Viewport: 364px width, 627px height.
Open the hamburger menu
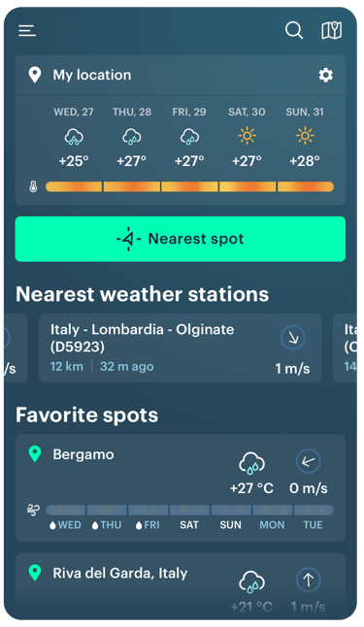coord(27,30)
